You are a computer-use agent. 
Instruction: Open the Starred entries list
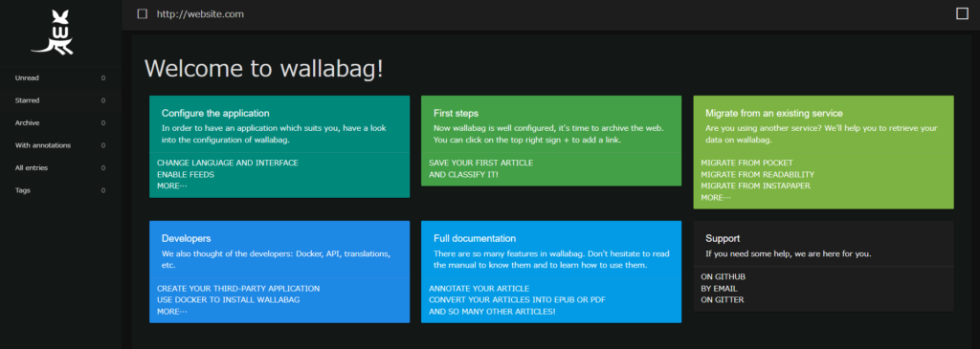click(60, 100)
